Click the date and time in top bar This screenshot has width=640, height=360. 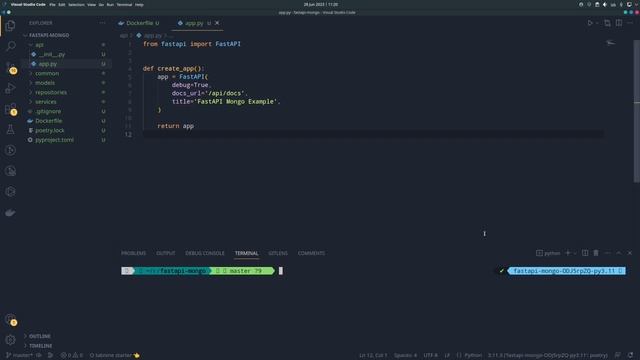point(321,4)
